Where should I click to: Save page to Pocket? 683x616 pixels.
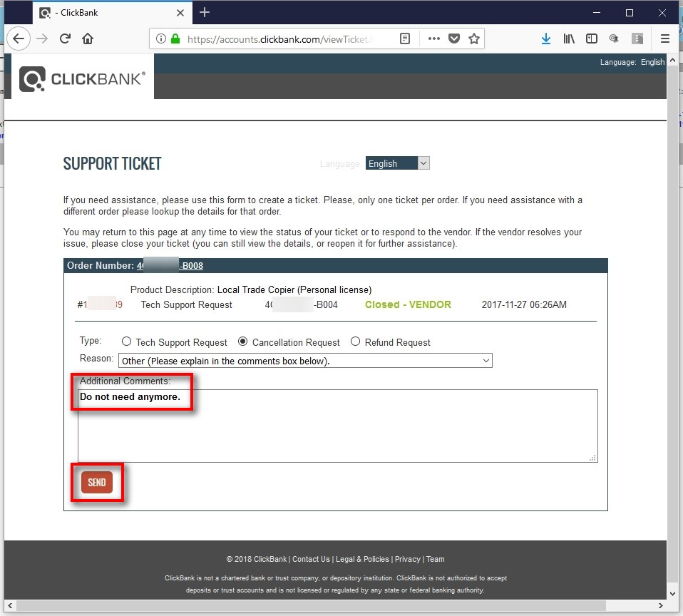coord(454,38)
